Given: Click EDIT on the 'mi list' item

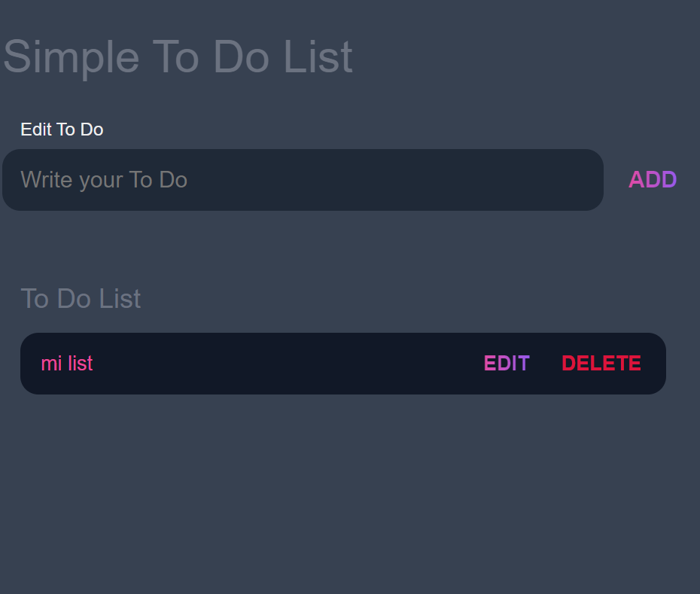Looking at the screenshot, I should click(506, 363).
